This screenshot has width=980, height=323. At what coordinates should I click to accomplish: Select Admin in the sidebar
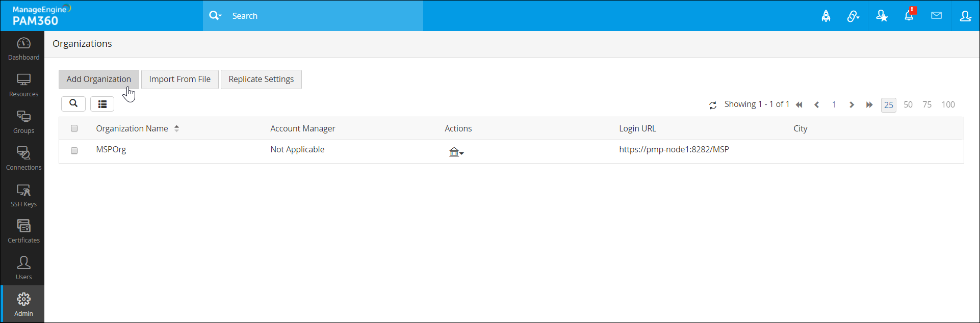click(x=23, y=305)
